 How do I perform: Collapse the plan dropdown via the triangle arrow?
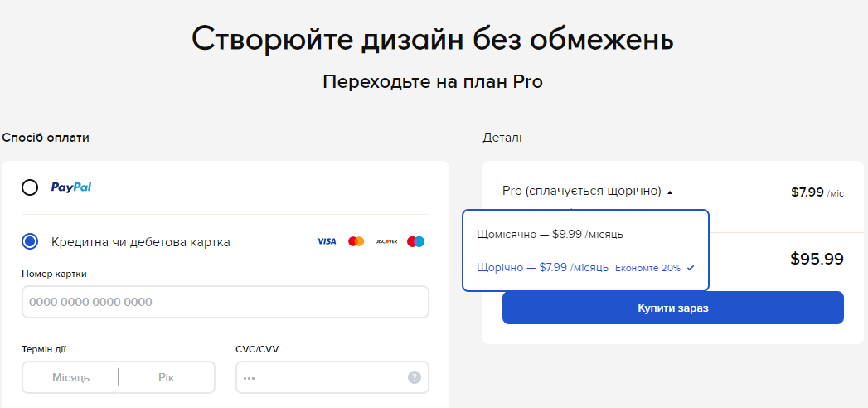(670, 192)
